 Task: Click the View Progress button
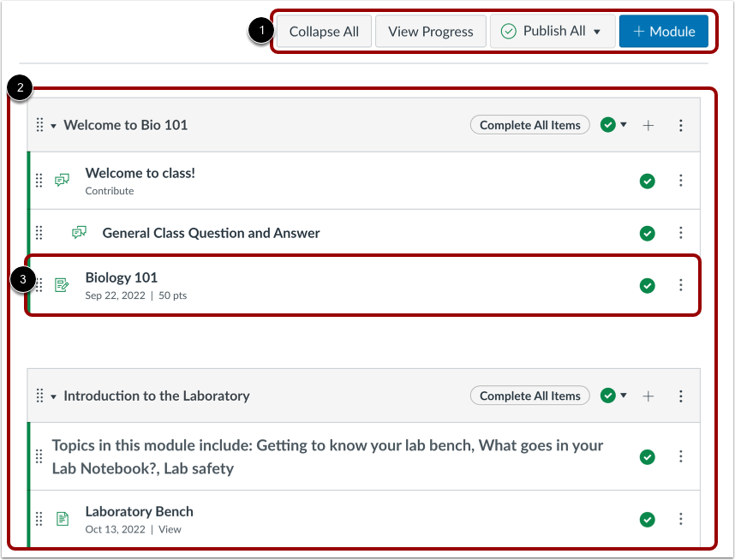430,31
